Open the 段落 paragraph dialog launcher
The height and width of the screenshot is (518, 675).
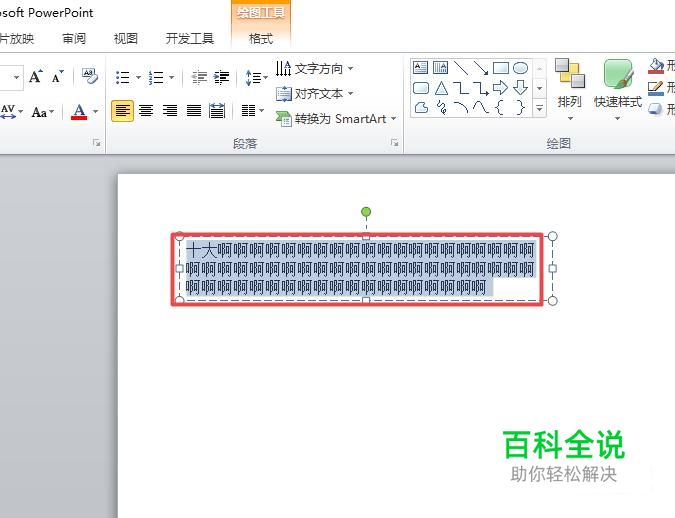click(394, 143)
